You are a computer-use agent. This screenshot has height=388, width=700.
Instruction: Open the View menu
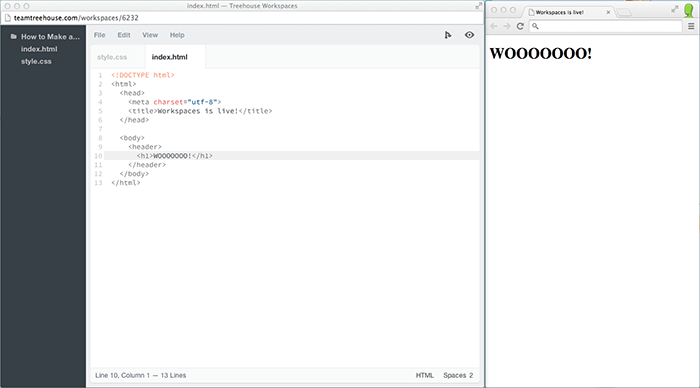(x=150, y=35)
